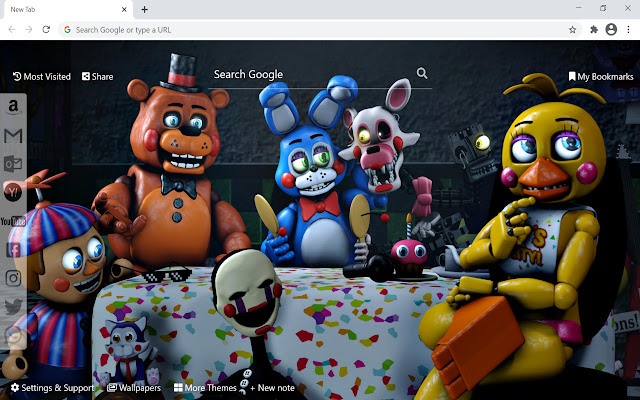
Task: Open the Gmail shortcut in sidebar
Action: point(13,136)
